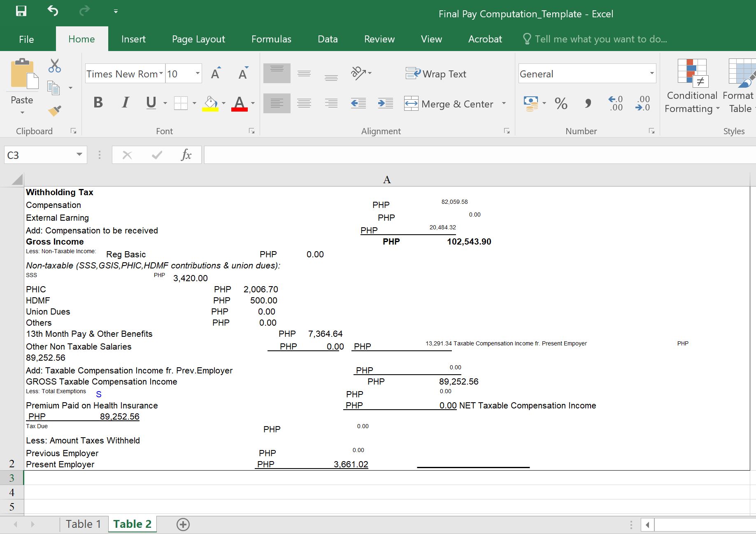Apply Percent Style
756x534 pixels.
pyautogui.click(x=561, y=103)
